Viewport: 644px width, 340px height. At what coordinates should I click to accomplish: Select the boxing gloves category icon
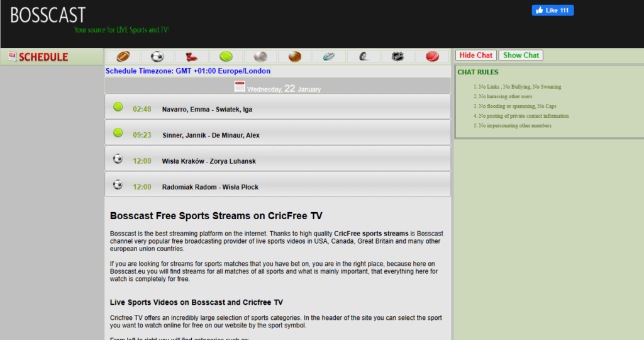(x=191, y=56)
